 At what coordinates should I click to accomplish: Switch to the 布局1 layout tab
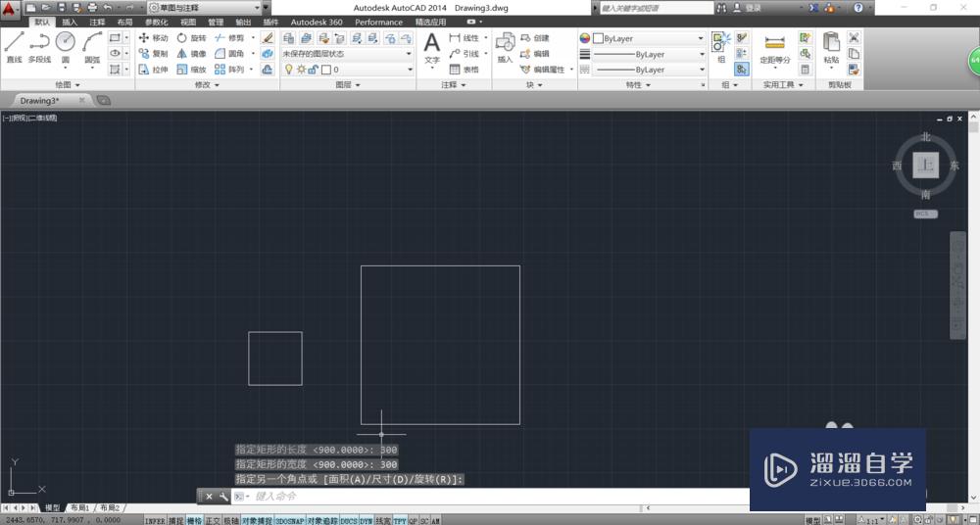79,508
